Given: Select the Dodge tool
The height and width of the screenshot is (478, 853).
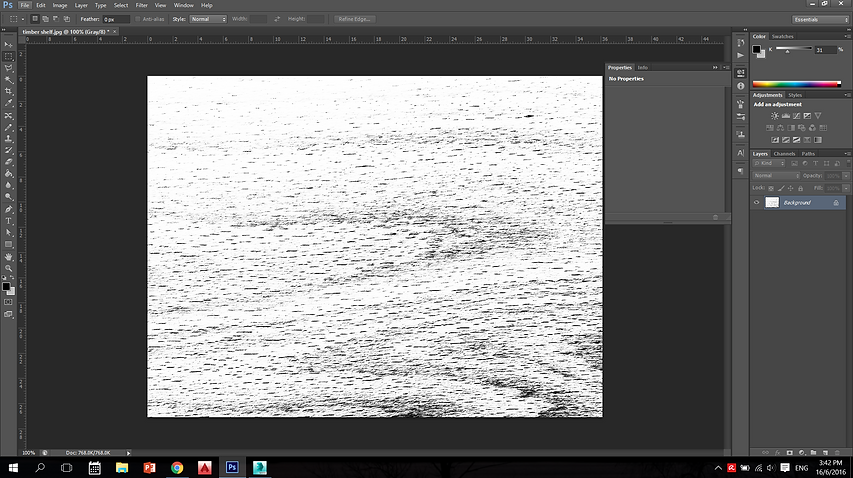Looking at the screenshot, I should click(9, 197).
